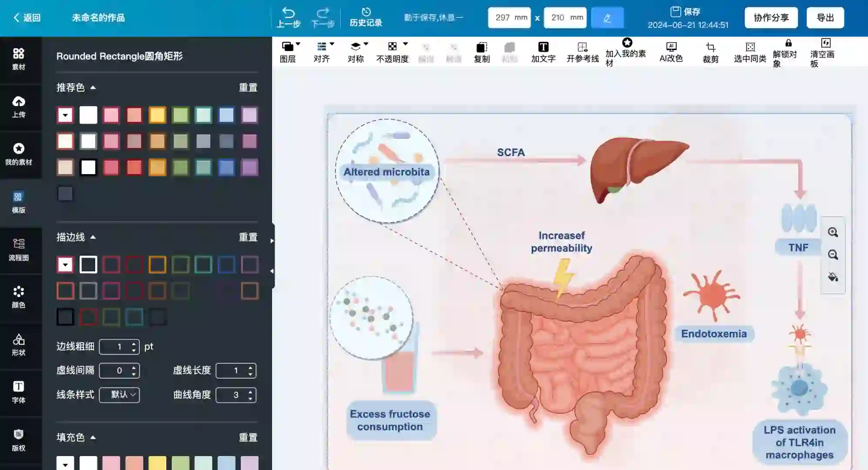The image size is (868, 470).
Task: Switch to the shapes (形状) sidebar tab
Action: (18, 344)
